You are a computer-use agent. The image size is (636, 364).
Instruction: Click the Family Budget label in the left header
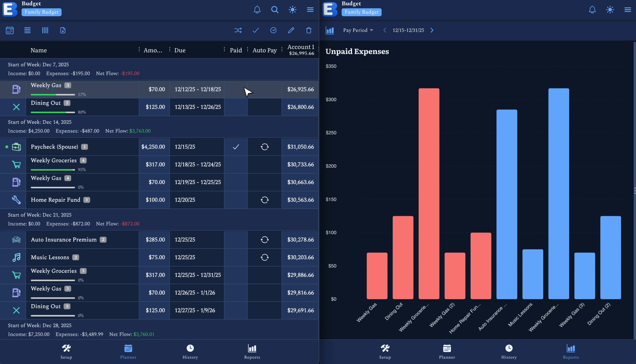tap(41, 12)
